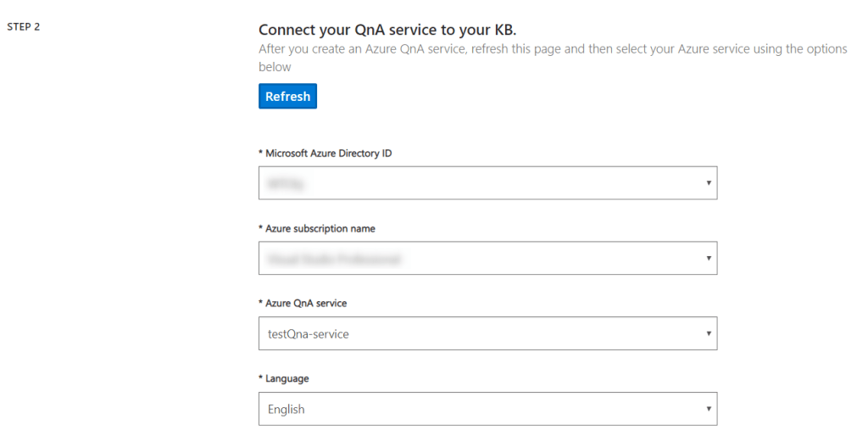The width and height of the screenshot is (868, 447).
Task: Click the 'Microsoft Azure Directory ID' label
Action: [x=325, y=154]
